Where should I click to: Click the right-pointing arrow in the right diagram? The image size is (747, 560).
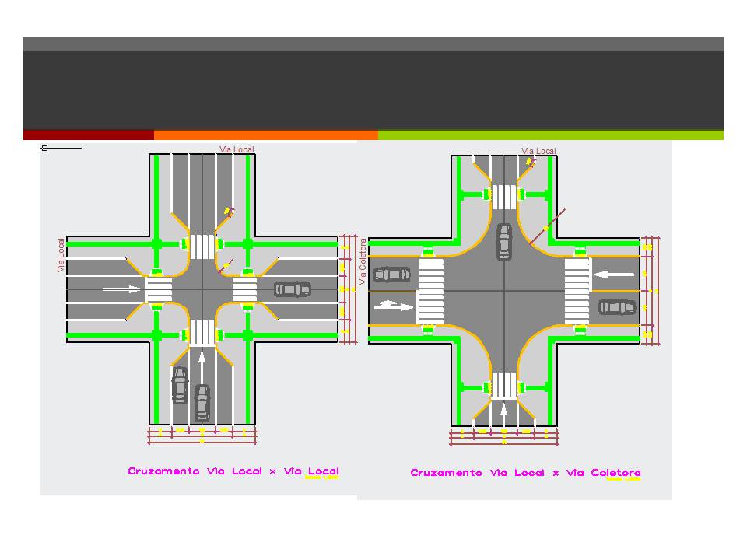coord(394,306)
